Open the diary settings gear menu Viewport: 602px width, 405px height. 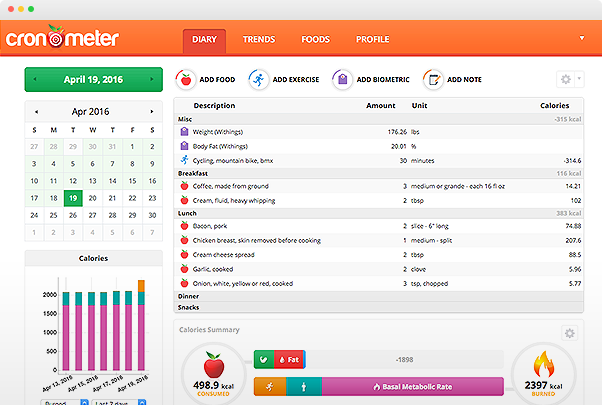[x=569, y=79]
